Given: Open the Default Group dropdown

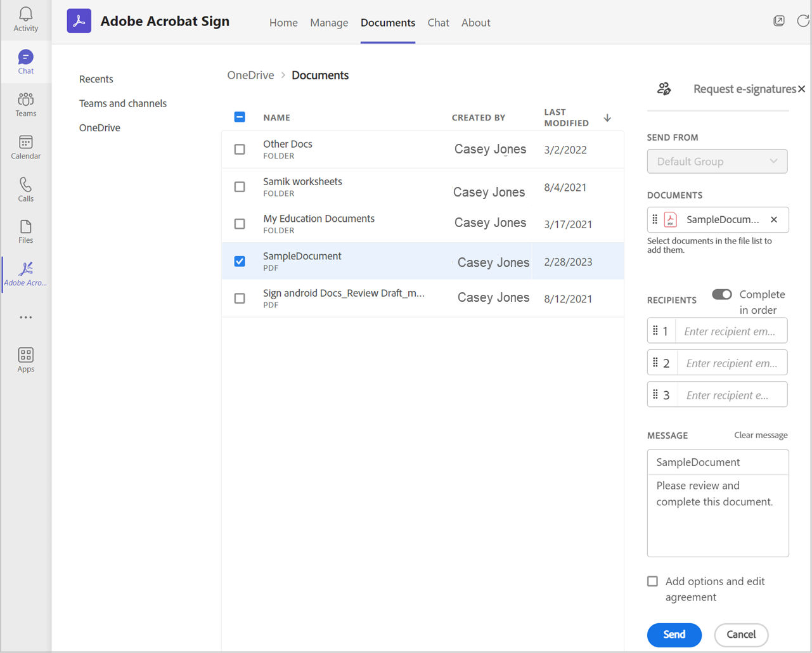Looking at the screenshot, I should pos(718,161).
